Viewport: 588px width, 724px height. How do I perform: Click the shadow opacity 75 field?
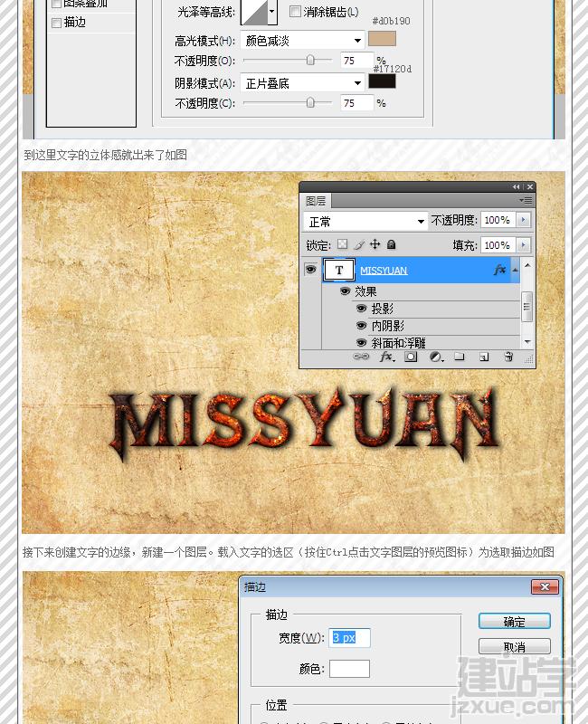click(x=356, y=103)
